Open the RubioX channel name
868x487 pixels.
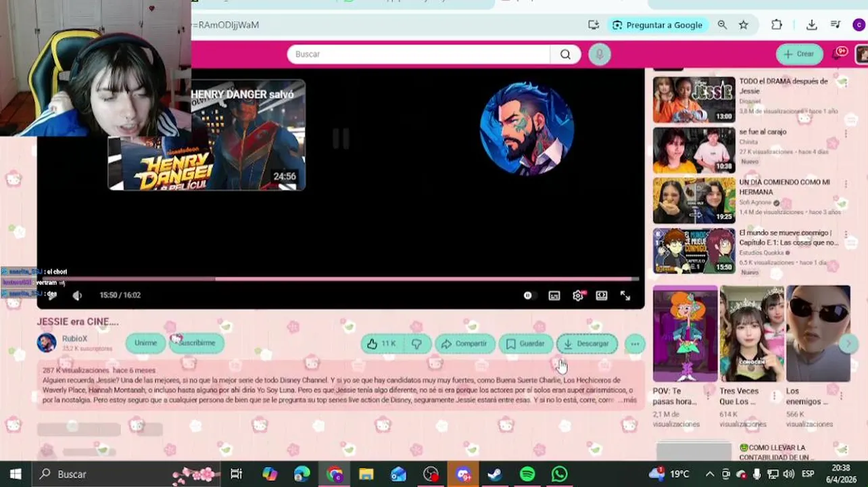click(74, 338)
